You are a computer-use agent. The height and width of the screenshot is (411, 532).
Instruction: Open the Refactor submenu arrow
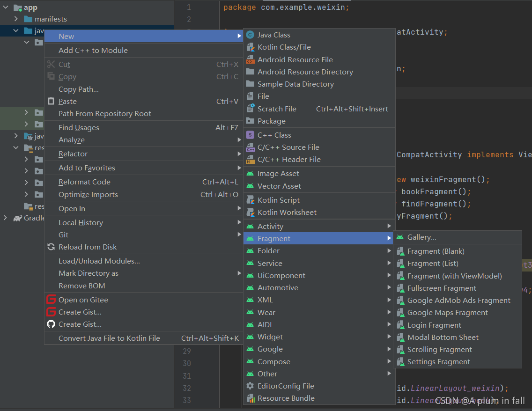239,154
